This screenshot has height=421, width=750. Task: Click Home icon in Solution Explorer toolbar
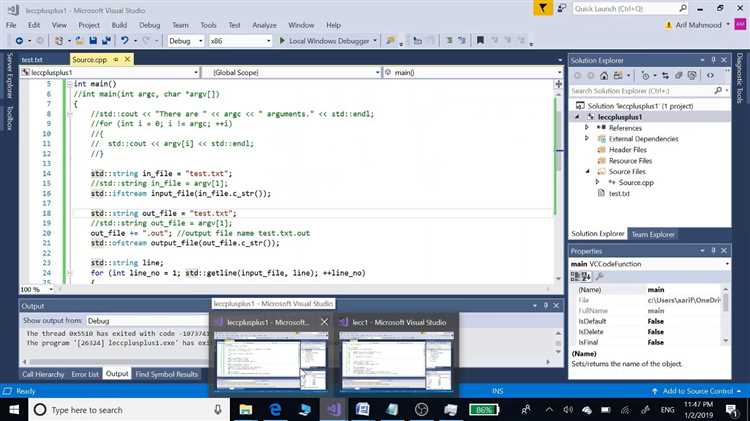(604, 76)
